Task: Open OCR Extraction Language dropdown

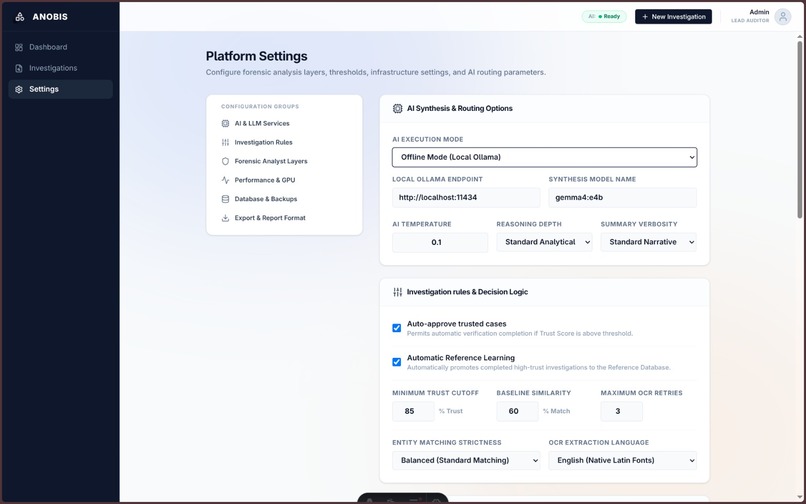Action: [622, 460]
